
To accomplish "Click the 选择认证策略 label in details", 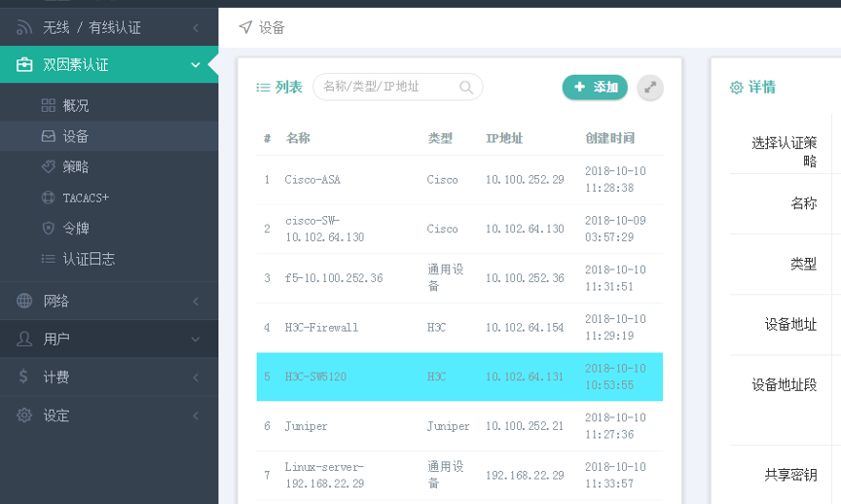I will pyautogui.click(x=785, y=152).
